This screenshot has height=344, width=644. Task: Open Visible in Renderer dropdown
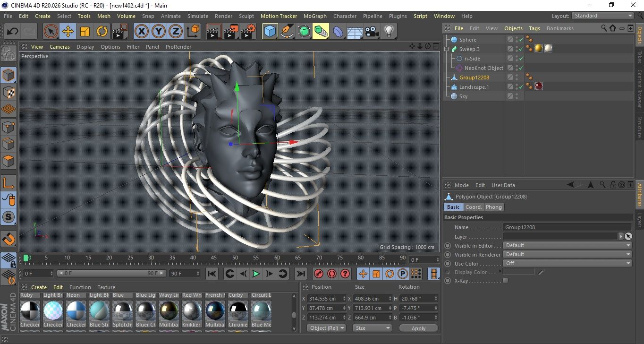click(x=567, y=254)
